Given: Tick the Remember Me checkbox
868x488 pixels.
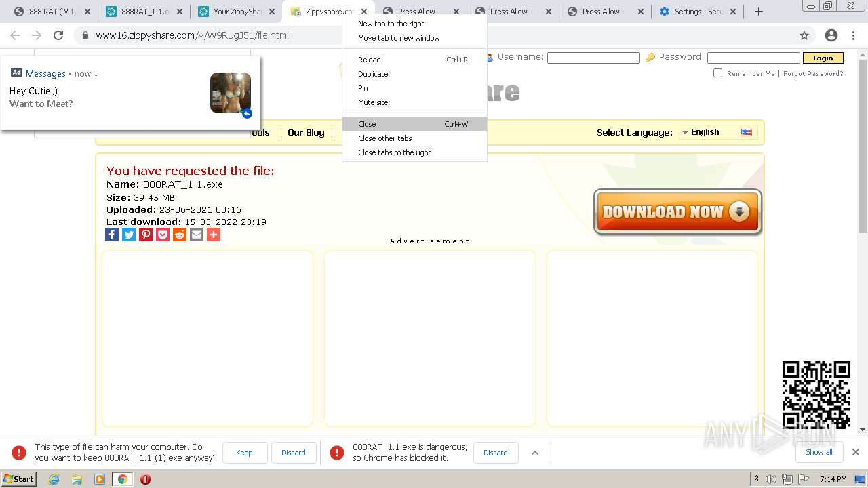Looking at the screenshot, I should [x=717, y=73].
